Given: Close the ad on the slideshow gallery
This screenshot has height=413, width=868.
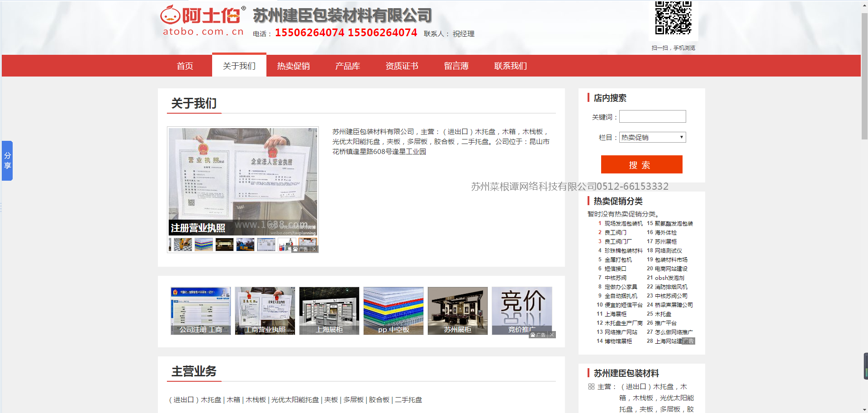Looking at the screenshot, I should pyautogui.click(x=314, y=249).
